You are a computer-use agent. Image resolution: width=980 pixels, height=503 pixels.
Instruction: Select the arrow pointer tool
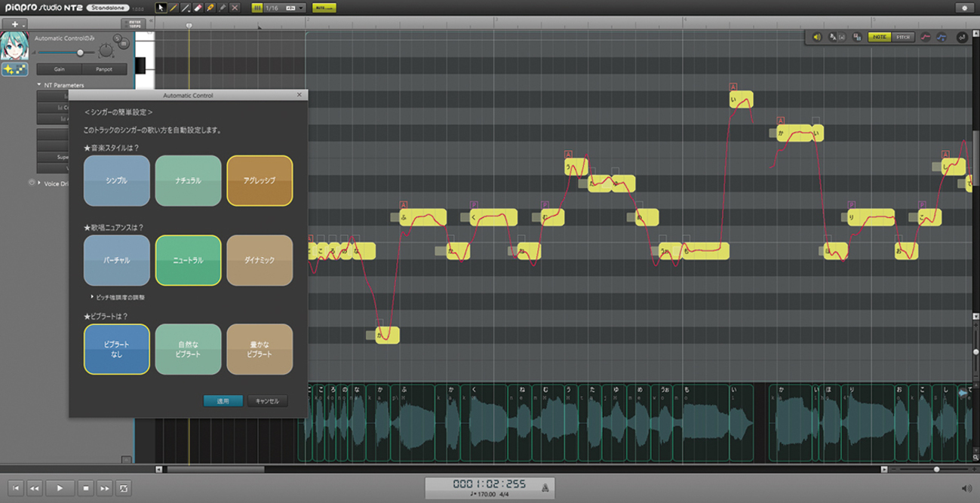pyautogui.click(x=161, y=8)
